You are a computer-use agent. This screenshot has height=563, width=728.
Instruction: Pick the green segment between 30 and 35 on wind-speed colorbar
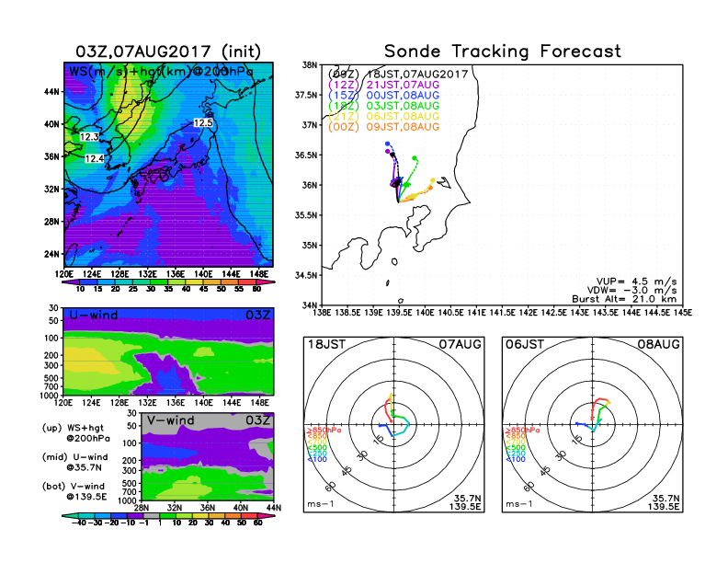(159, 282)
